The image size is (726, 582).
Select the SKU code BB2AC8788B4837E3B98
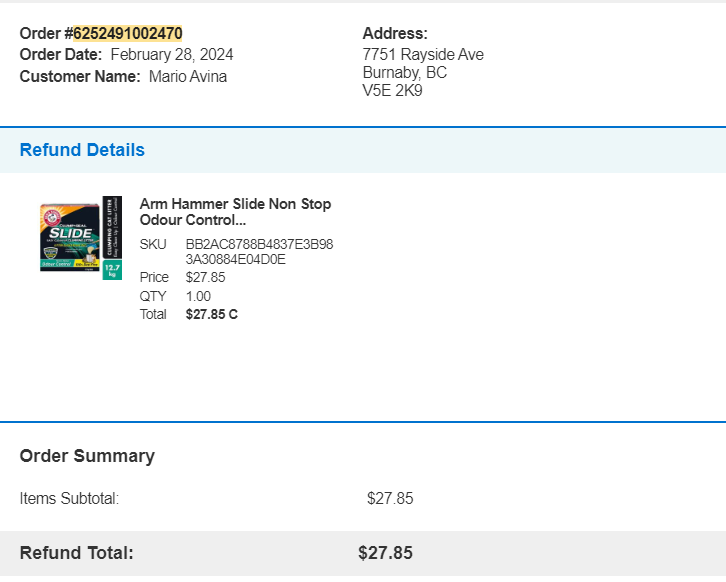(x=259, y=244)
